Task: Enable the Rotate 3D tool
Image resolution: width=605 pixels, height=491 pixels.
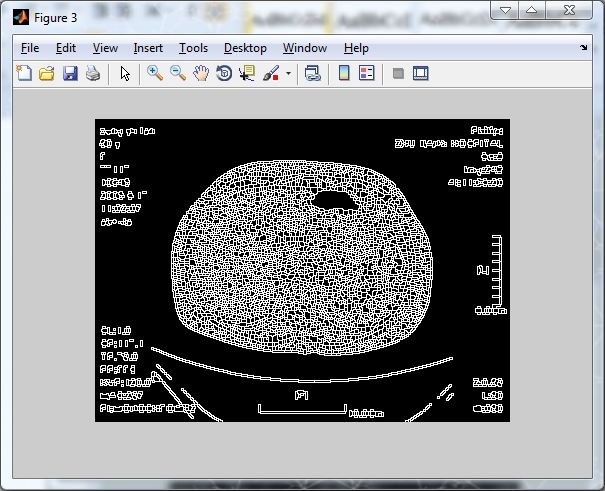Action: tap(224, 73)
